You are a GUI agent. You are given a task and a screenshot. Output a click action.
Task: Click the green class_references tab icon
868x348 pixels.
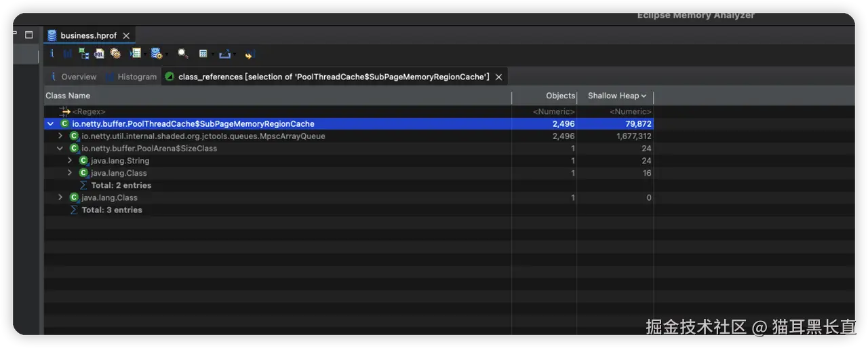point(170,77)
